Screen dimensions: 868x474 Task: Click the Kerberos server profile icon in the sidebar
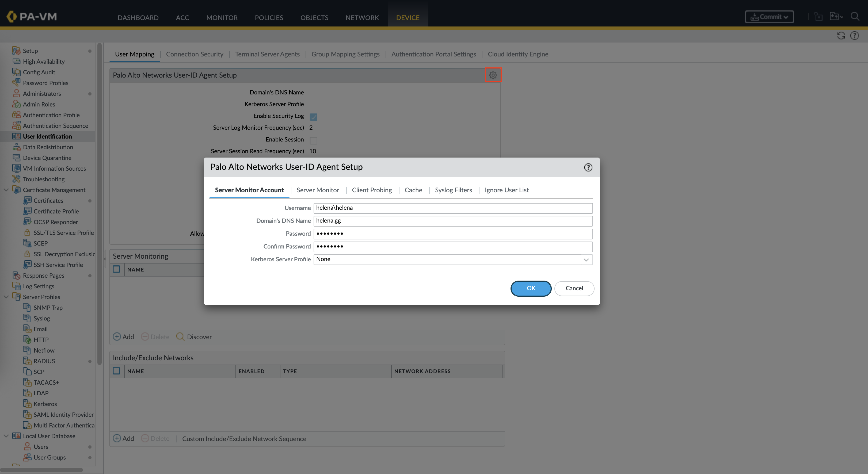pos(27,404)
